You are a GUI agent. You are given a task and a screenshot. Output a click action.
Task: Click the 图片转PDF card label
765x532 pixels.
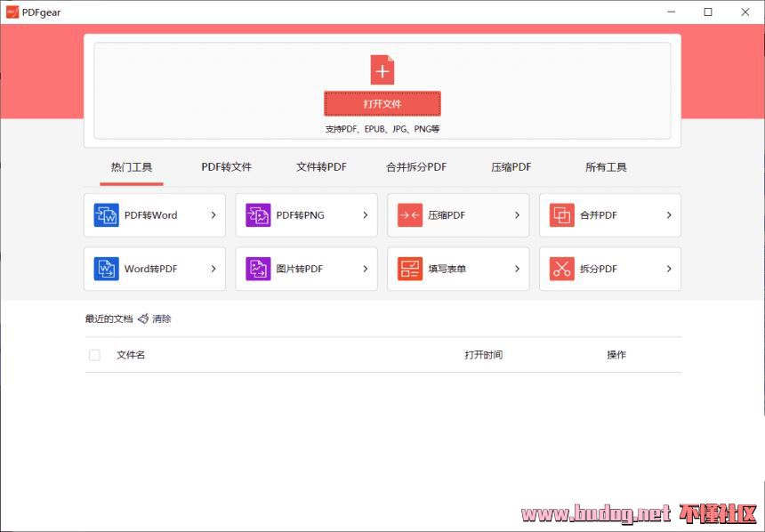tap(300, 269)
